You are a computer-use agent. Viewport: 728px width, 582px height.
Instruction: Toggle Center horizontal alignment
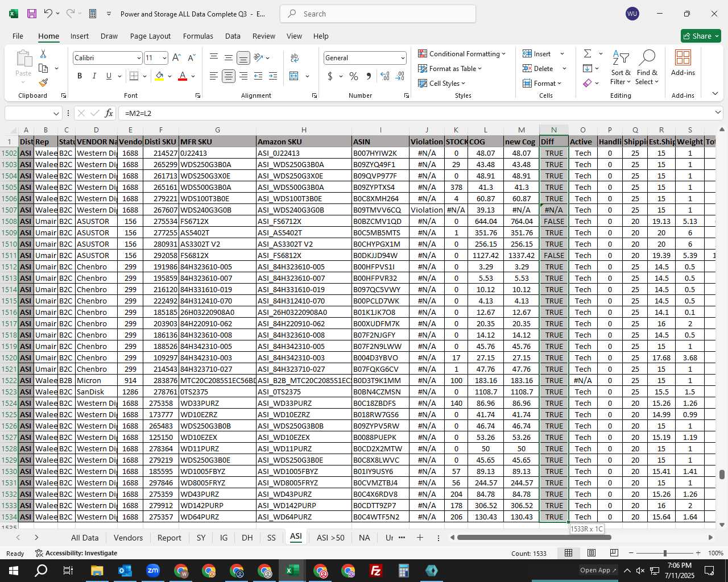coord(229,76)
